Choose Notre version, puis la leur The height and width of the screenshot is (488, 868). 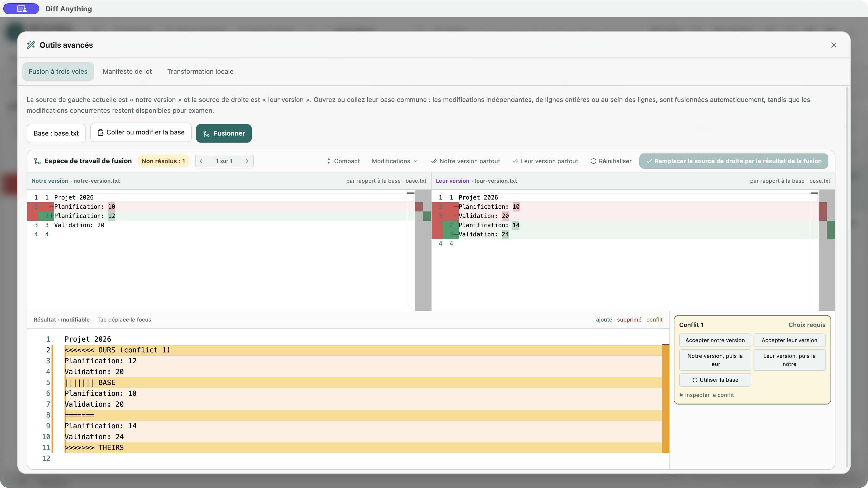tap(715, 360)
